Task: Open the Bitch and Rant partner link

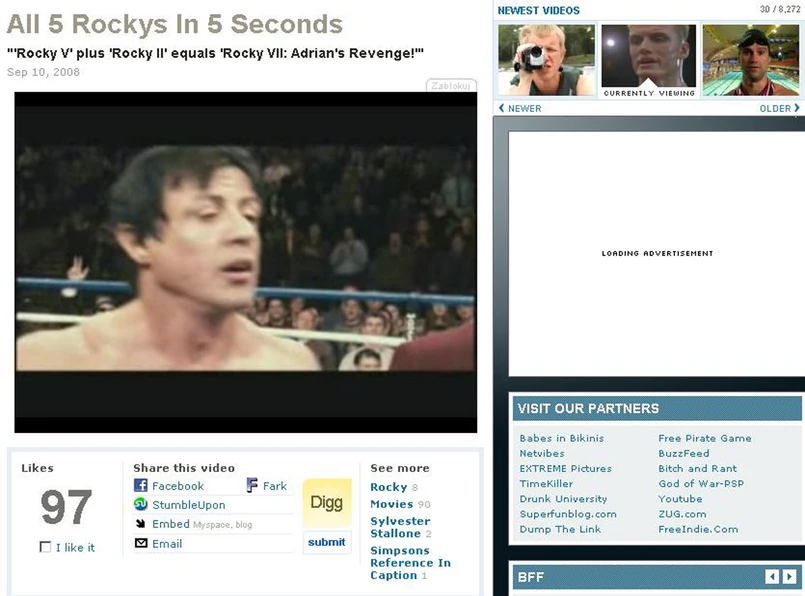Action: pyautogui.click(x=697, y=468)
